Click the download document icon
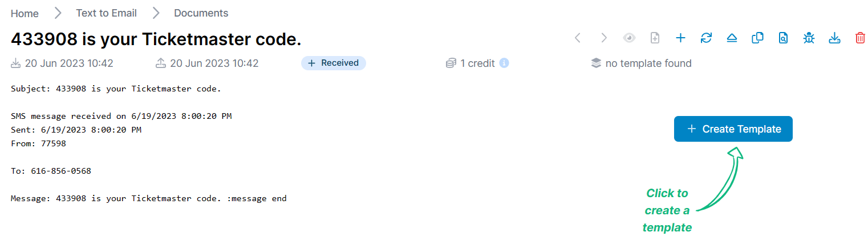The width and height of the screenshot is (868, 244). (x=834, y=38)
